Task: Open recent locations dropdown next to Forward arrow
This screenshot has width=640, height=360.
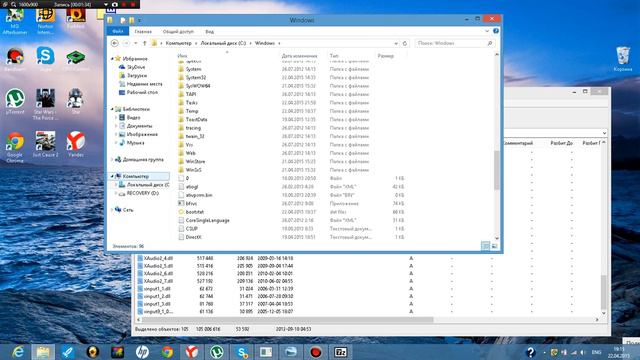Action: 136,43
